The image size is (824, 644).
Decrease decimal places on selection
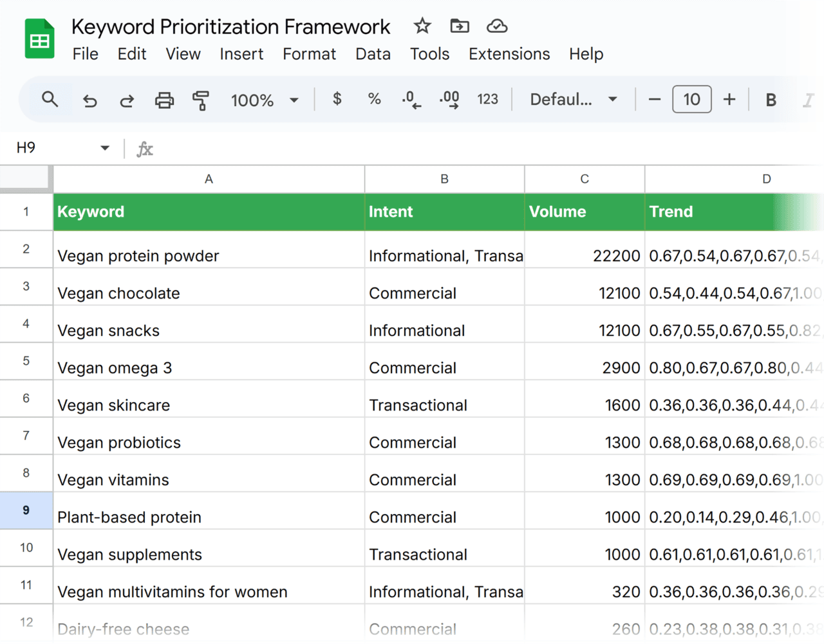point(411,100)
